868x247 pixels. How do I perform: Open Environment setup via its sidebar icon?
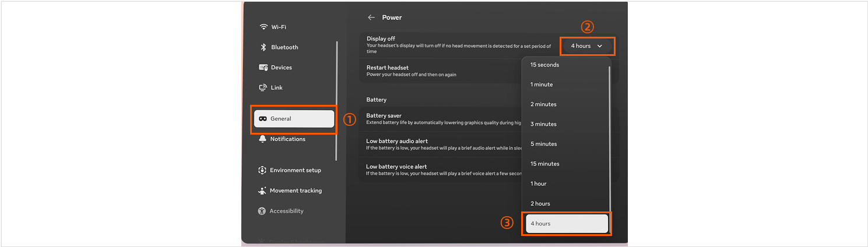pos(262,171)
